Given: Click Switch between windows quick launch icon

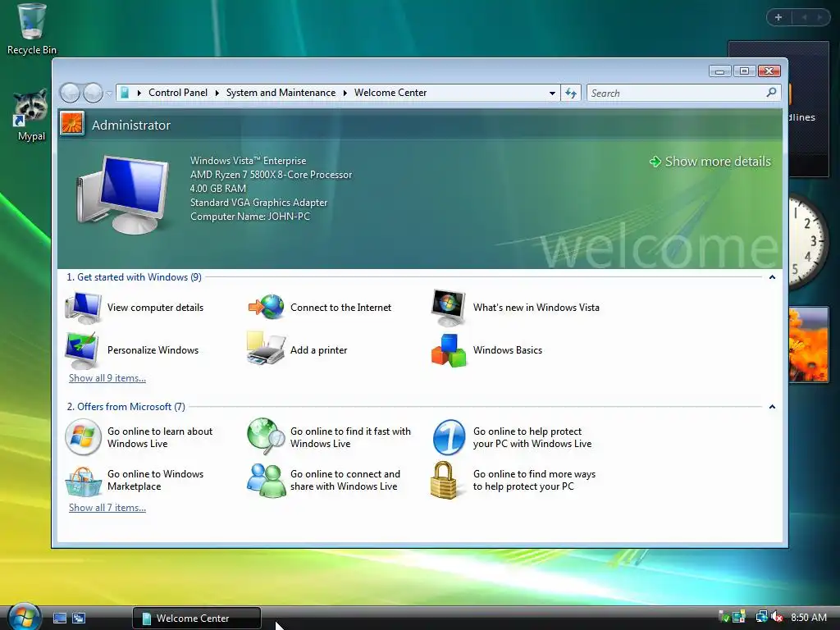Looking at the screenshot, I should point(79,619).
